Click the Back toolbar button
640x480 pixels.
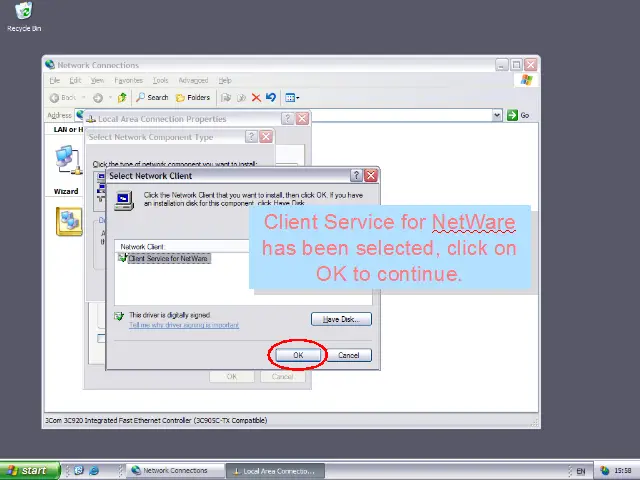63,98
